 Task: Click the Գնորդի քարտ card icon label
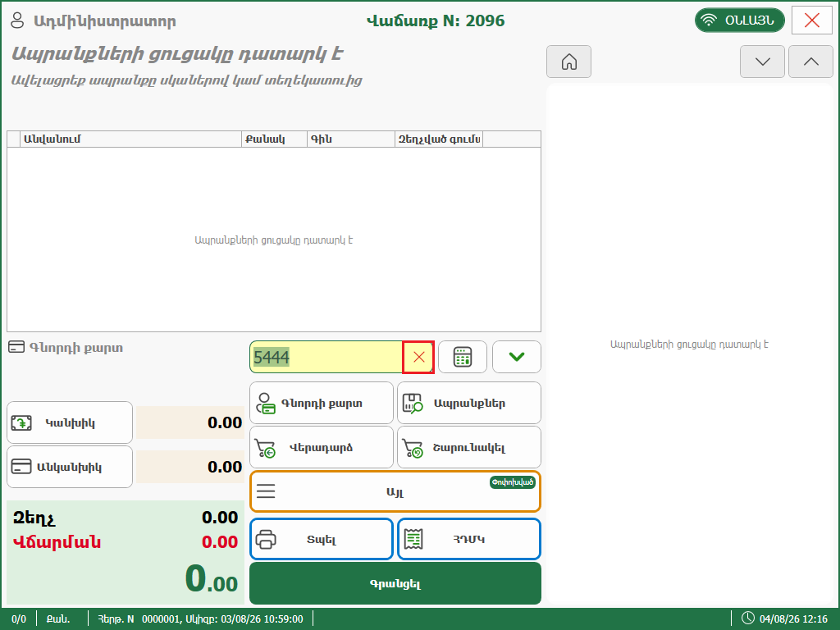[66, 348]
